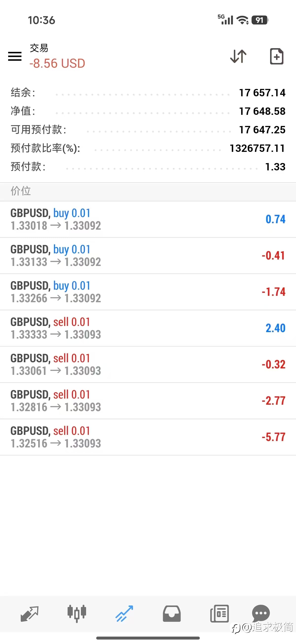Create a new order with plus icon

pyautogui.click(x=277, y=56)
